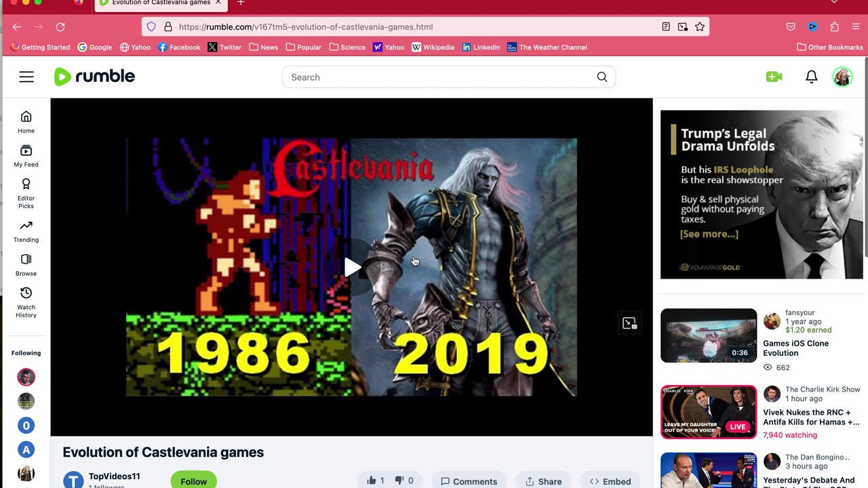Viewport: 868px width, 488px height.
Task: Open the fansyour channel name
Action: [x=800, y=312]
